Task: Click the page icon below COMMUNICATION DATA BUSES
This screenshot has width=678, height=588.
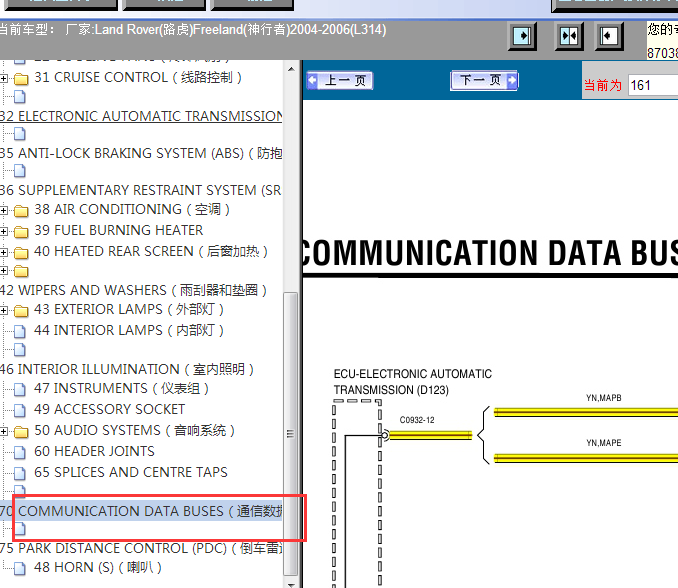Action: click(x=19, y=529)
